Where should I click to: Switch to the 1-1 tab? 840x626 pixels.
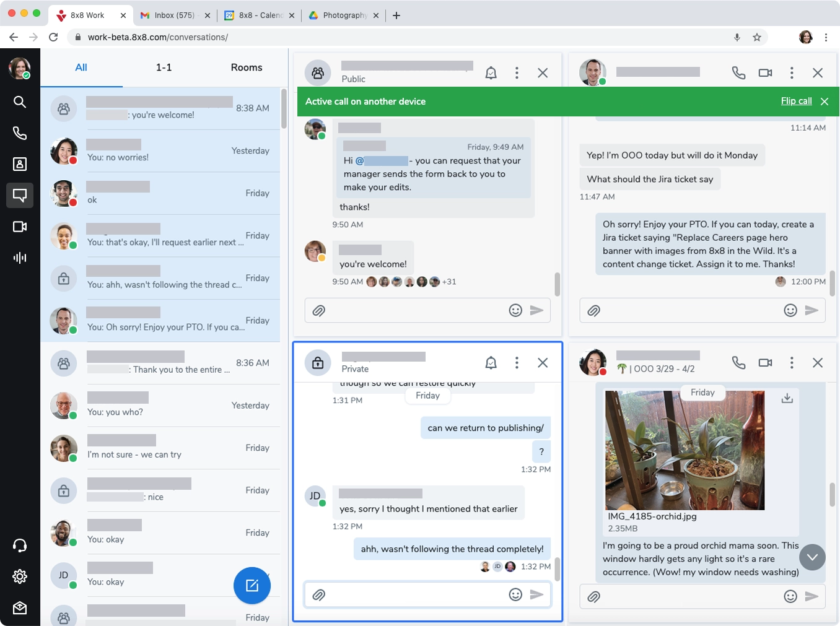point(164,67)
